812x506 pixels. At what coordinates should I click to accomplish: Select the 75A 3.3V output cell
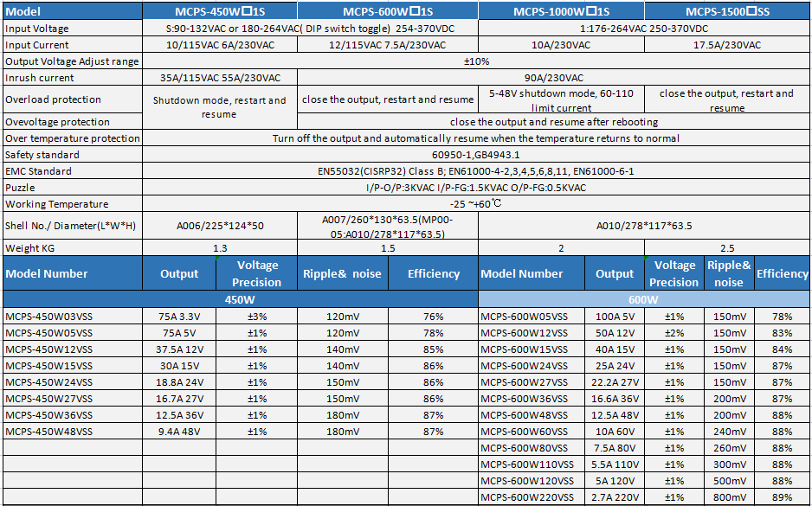click(x=179, y=317)
